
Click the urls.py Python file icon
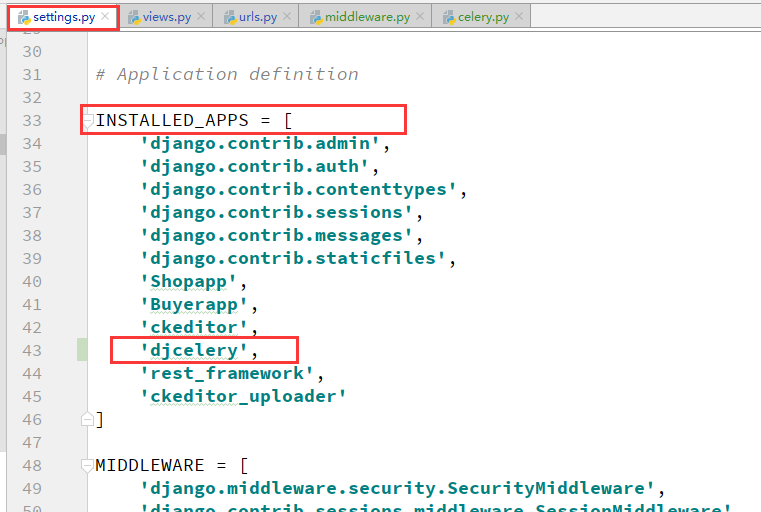pyautogui.click(x=230, y=17)
